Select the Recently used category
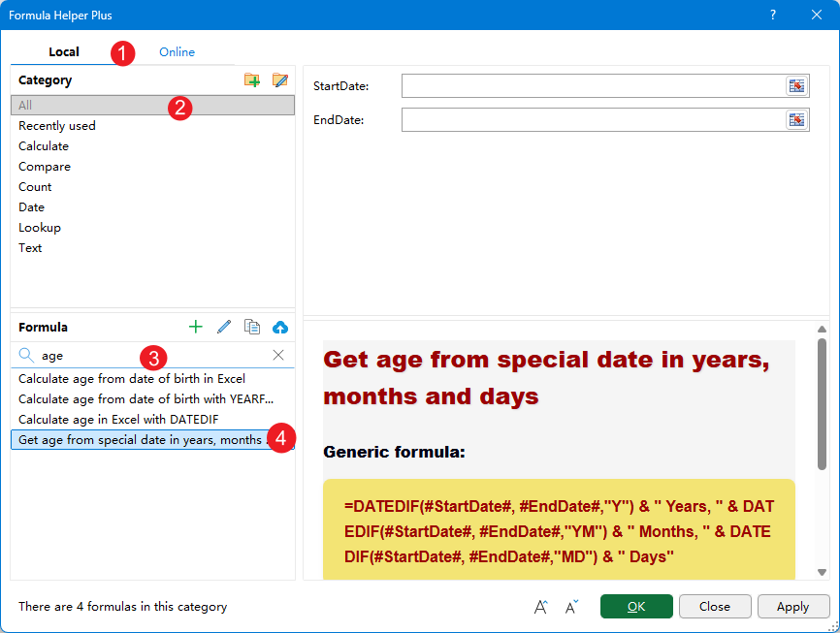 coord(152,126)
